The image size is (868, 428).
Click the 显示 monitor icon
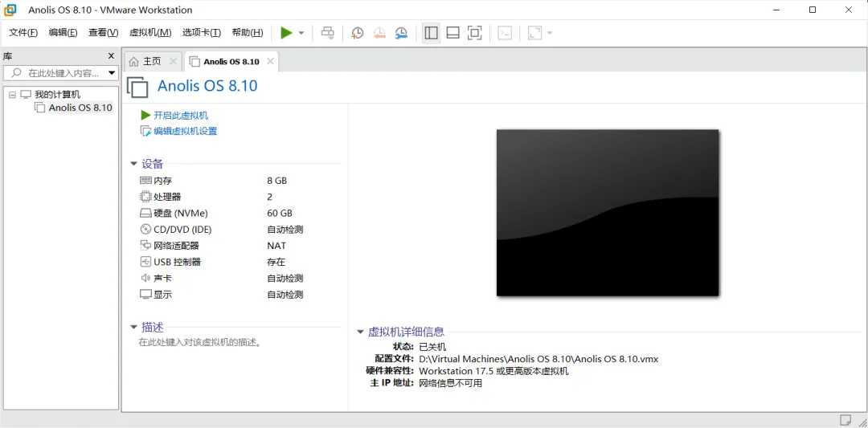tap(145, 294)
